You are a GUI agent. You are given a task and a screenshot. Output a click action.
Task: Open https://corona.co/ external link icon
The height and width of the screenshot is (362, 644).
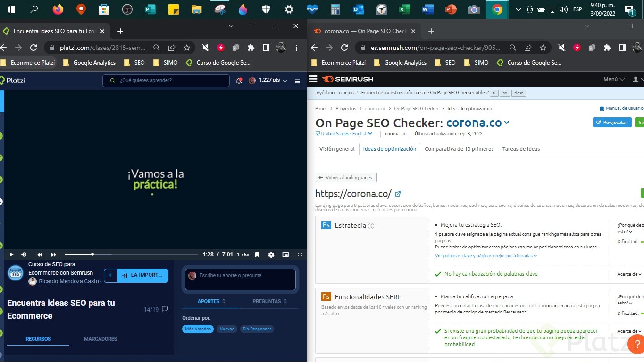coord(398,194)
